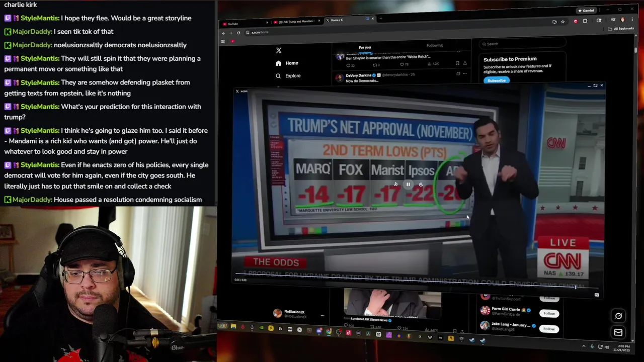Viewport: 644px width, 362px height.
Task: Skip forward in the floating video
Action: [x=421, y=185]
